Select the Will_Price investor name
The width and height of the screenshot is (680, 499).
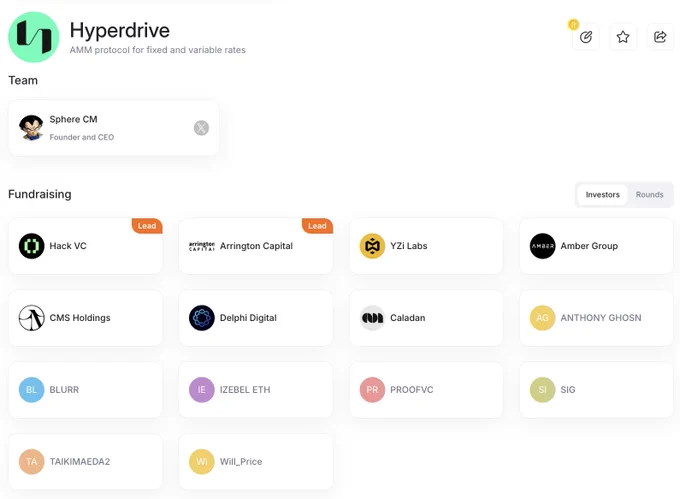pos(241,462)
